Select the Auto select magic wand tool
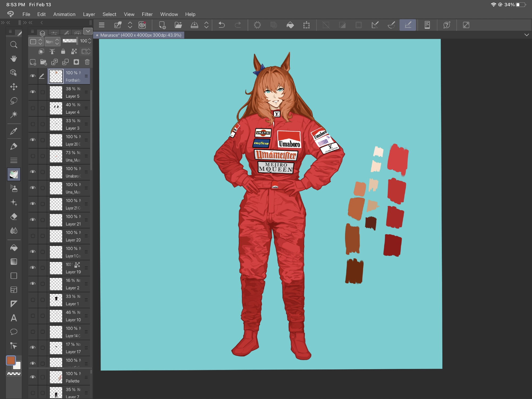This screenshot has width=532, height=399. point(14,114)
